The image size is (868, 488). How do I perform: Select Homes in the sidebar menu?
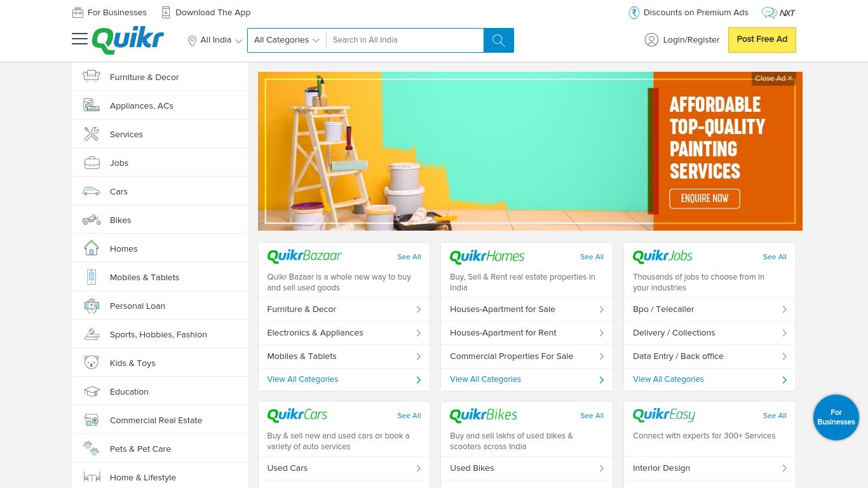[x=159, y=248]
